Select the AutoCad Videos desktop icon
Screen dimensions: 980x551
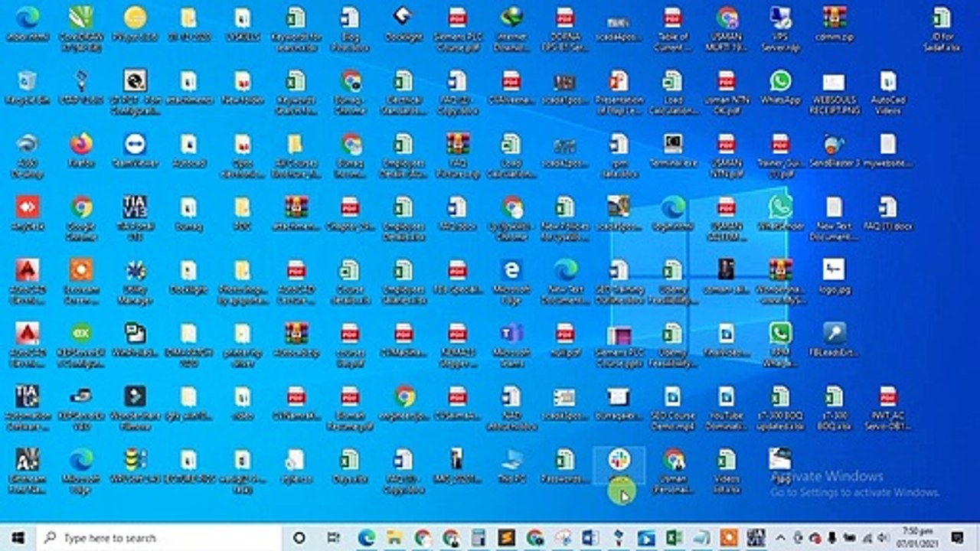888,93
